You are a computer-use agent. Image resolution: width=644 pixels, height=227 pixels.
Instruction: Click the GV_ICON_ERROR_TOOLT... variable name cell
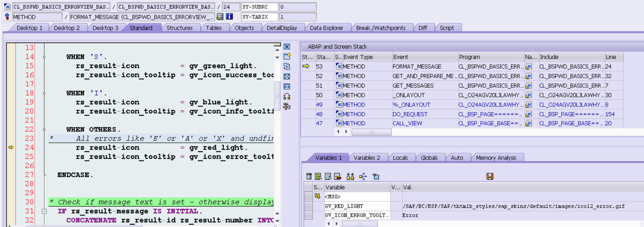[x=357, y=215]
